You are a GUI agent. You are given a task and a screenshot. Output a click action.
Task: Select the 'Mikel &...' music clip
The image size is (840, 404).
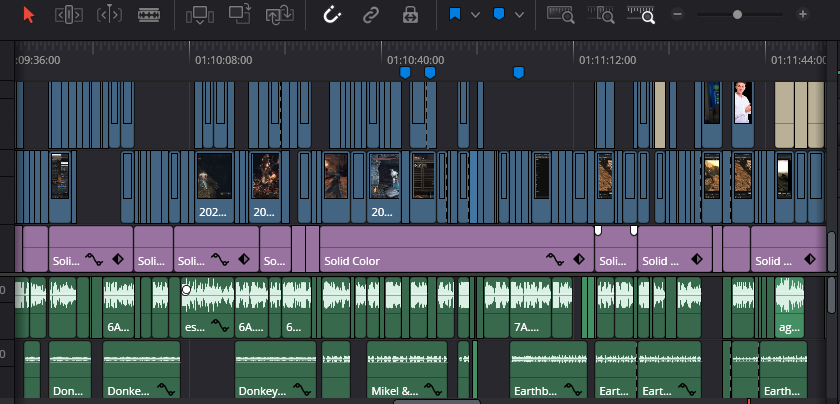407,370
